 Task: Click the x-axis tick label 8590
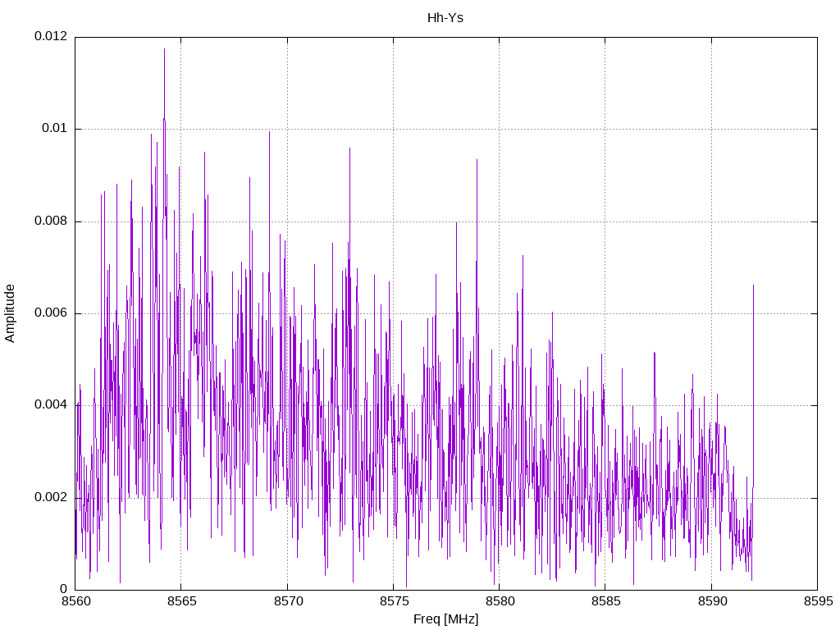click(713, 601)
